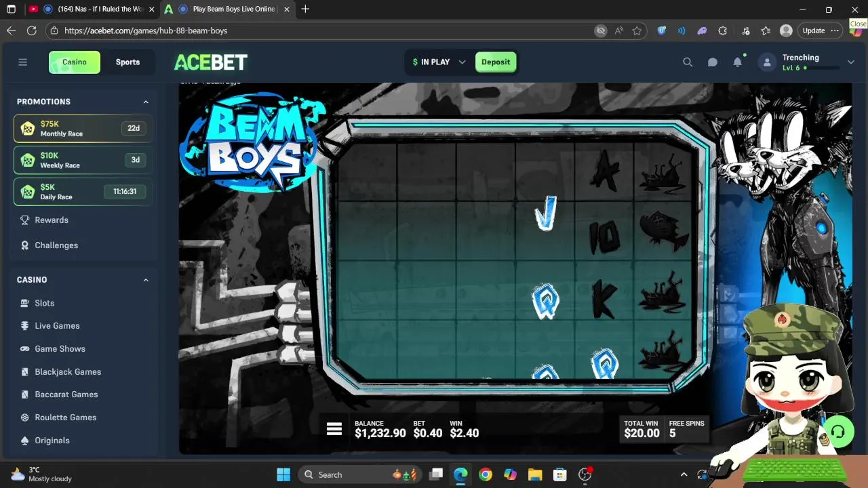868x488 pixels.
Task: Click the live support headset button
Action: pyautogui.click(x=837, y=432)
